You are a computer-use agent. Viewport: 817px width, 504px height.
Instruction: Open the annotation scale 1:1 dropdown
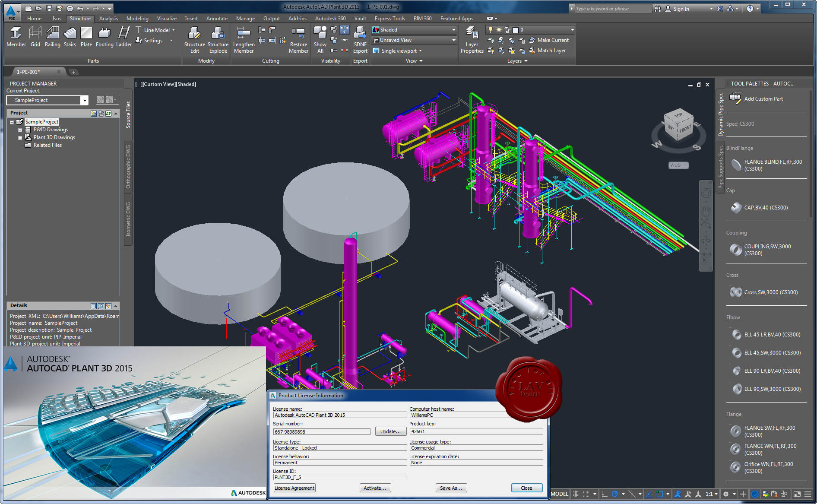tap(711, 494)
